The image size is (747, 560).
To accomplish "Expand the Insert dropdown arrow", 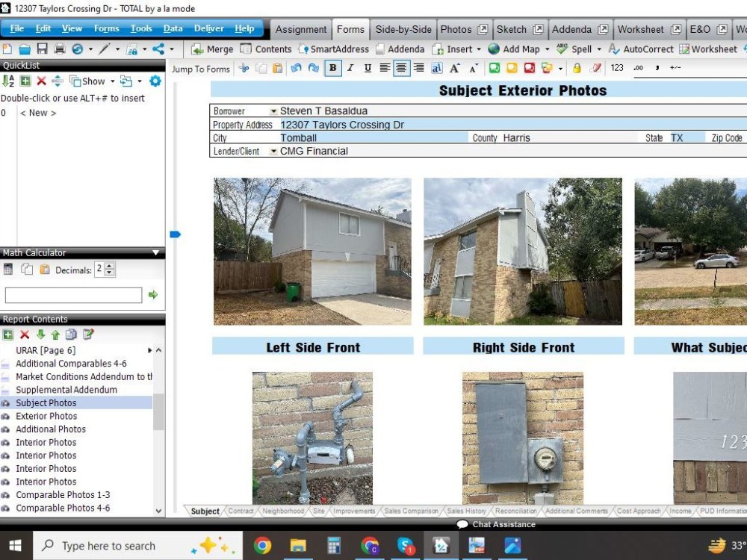I will tap(479, 49).
